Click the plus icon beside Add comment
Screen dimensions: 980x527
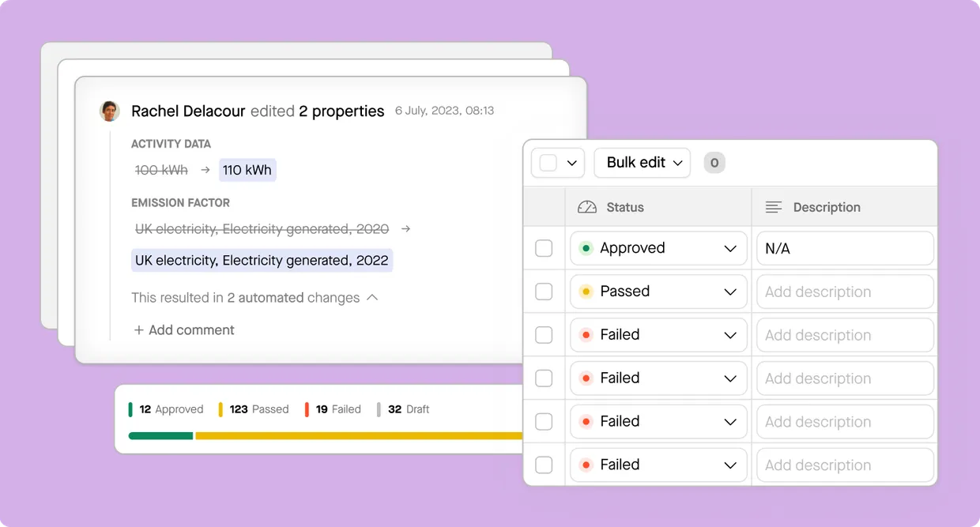tap(138, 330)
